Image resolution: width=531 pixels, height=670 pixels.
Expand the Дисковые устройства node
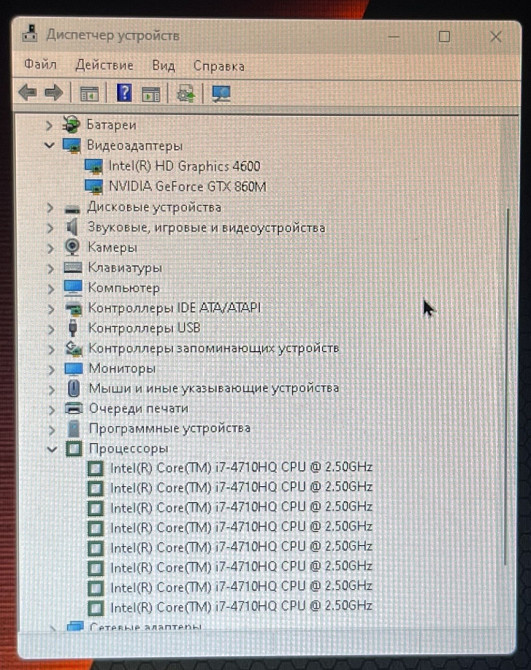click(50, 208)
